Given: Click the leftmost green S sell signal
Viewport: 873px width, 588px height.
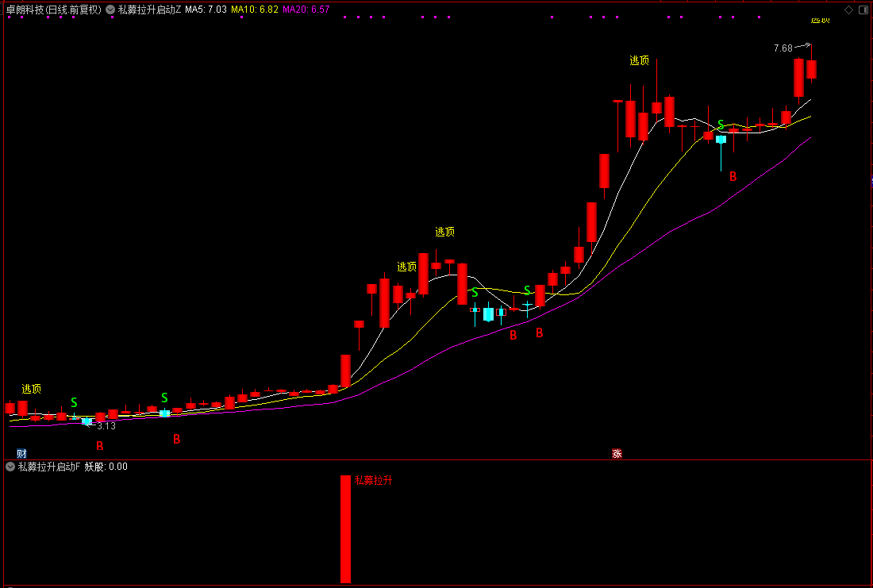Looking at the screenshot, I should [74, 402].
